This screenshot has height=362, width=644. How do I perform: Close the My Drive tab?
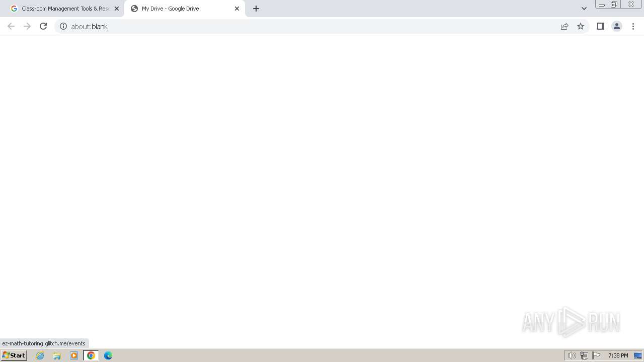click(x=237, y=9)
